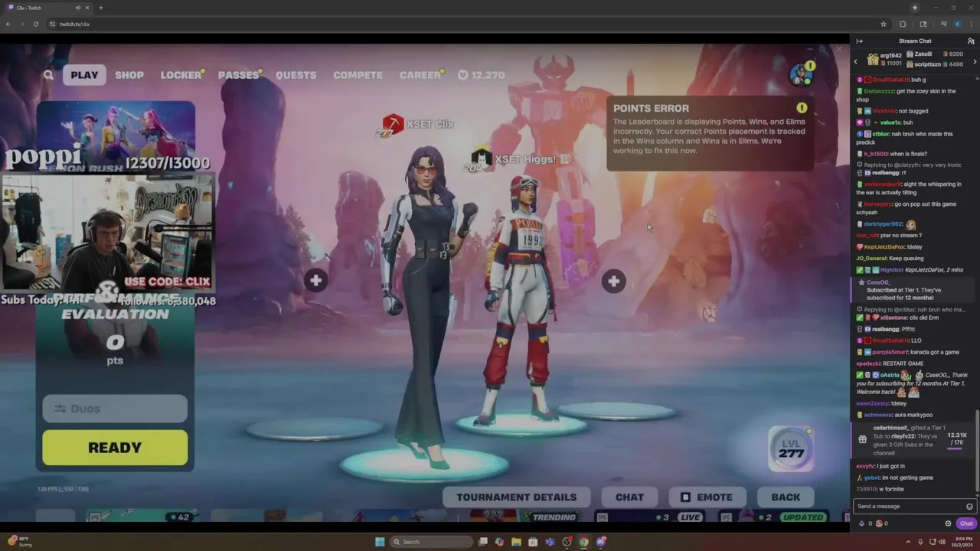
Task: Open the Fortnite lobby search icon
Action: point(48,75)
